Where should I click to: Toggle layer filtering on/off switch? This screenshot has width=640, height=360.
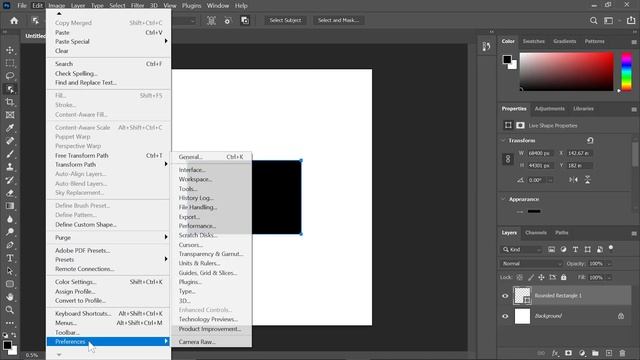pos(611,249)
